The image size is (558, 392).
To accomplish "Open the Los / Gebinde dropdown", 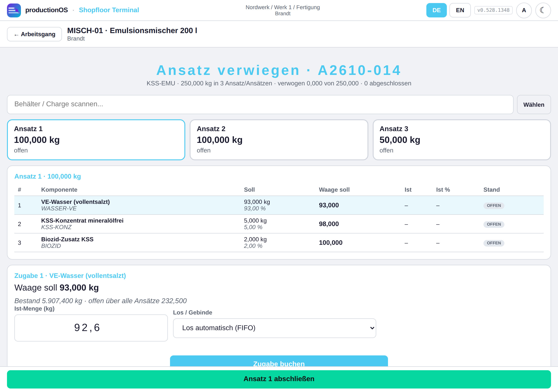I will pyautogui.click(x=274, y=328).
